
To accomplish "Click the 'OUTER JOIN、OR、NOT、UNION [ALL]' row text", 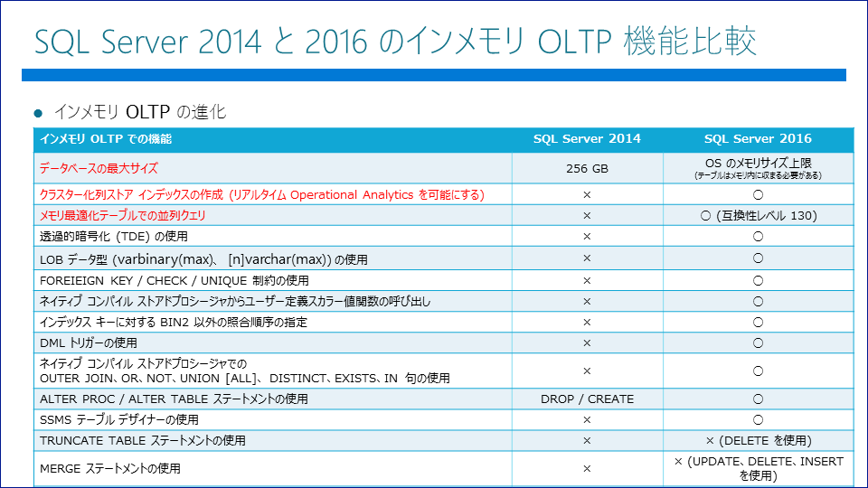I will tap(245, 379).
